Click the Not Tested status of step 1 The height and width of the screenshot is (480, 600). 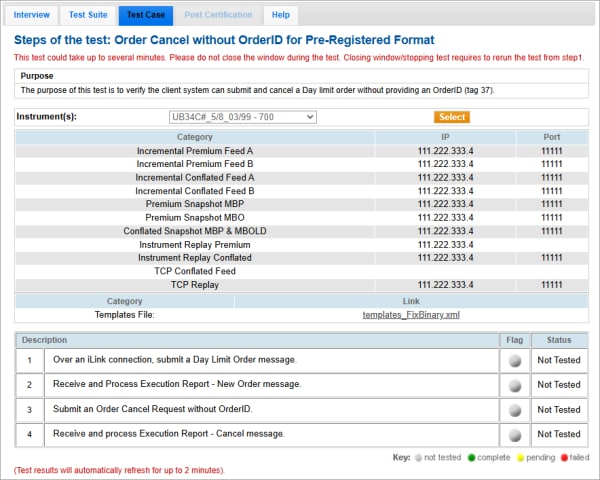tap(558, 360)
